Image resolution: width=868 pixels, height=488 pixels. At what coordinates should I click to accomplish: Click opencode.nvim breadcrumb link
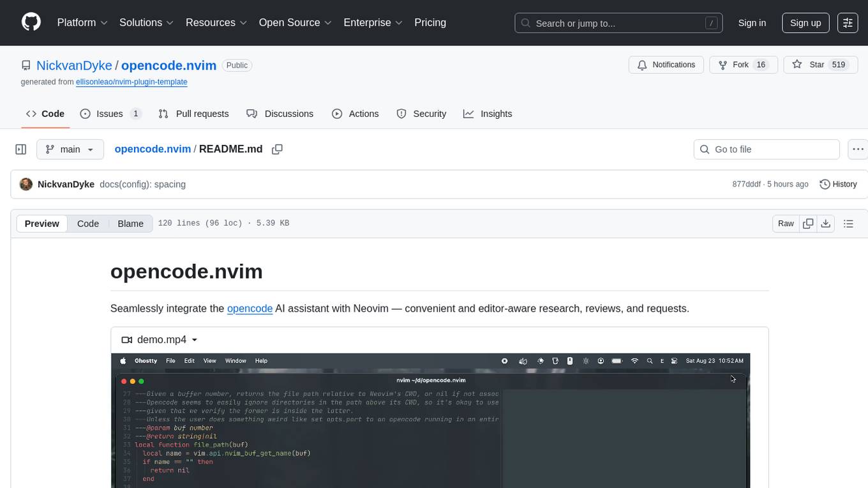pos(153,149)
